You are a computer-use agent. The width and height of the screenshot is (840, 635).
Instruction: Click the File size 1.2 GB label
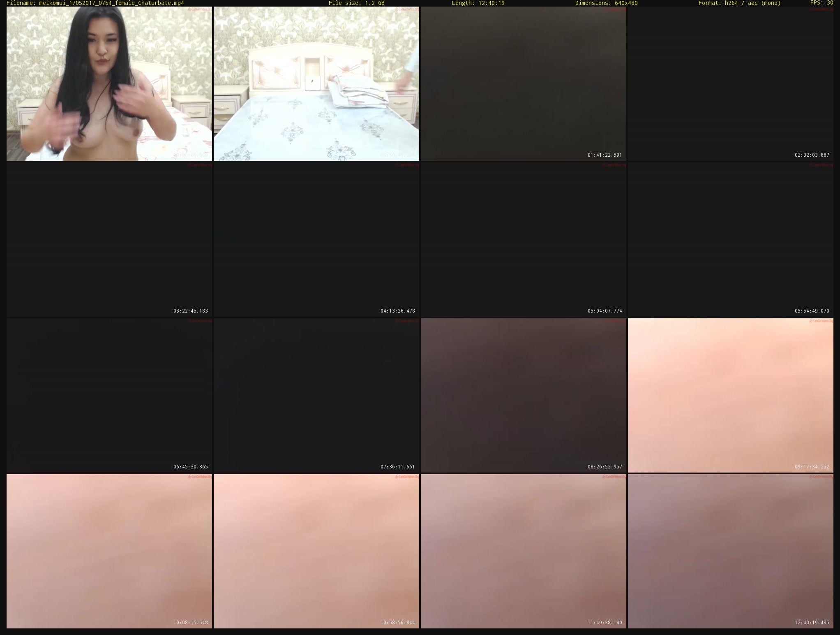coord(356,3)
